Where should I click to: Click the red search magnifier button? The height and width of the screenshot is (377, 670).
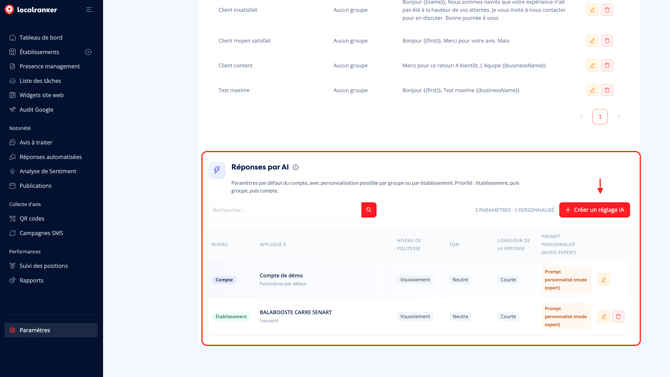[x=369, y=210]
